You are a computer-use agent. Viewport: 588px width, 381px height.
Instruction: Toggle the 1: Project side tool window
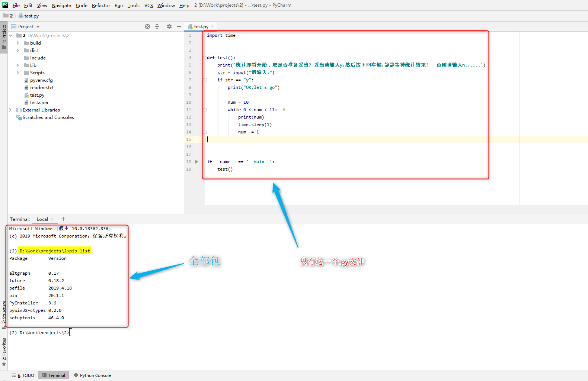[4, 37]
